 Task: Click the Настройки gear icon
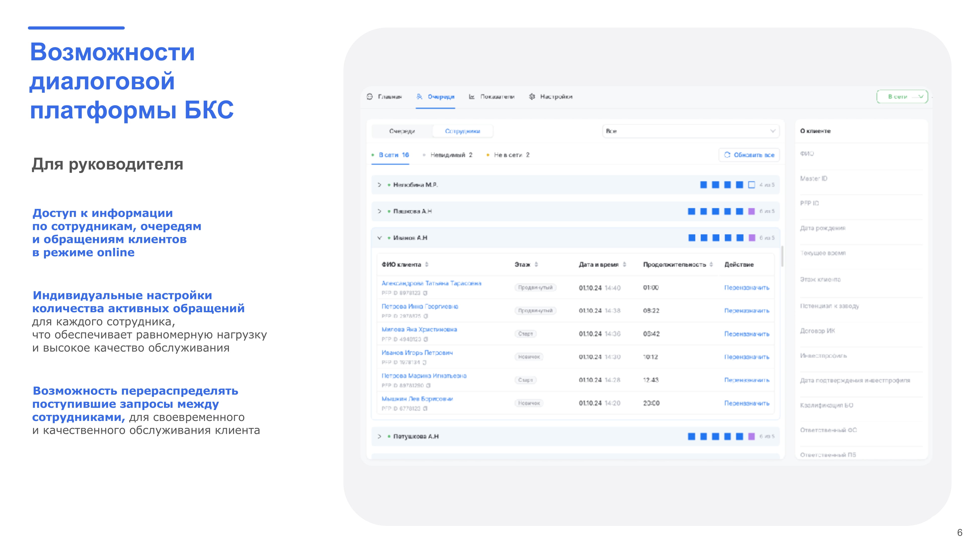tap(532, 97)
